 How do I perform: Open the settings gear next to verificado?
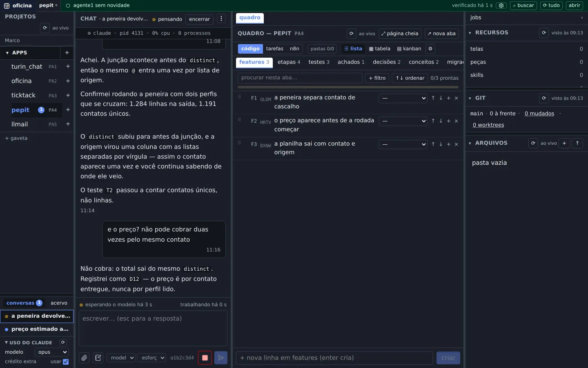tap(501, 6)
